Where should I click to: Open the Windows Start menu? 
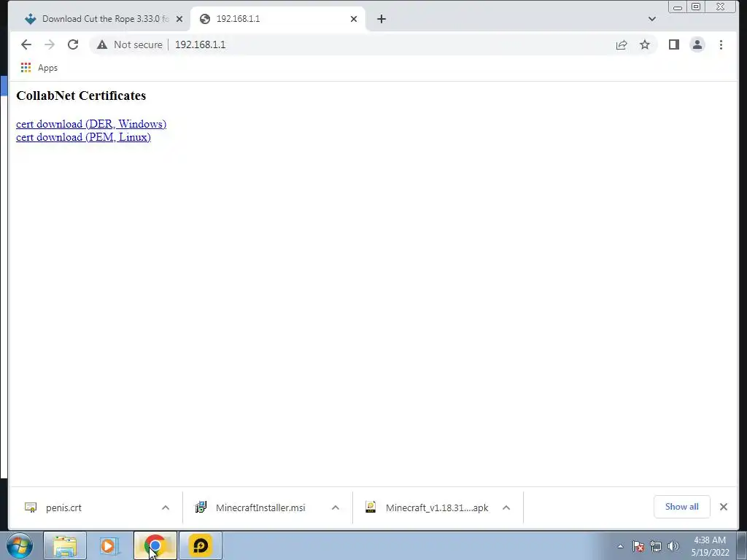(20, 545)
